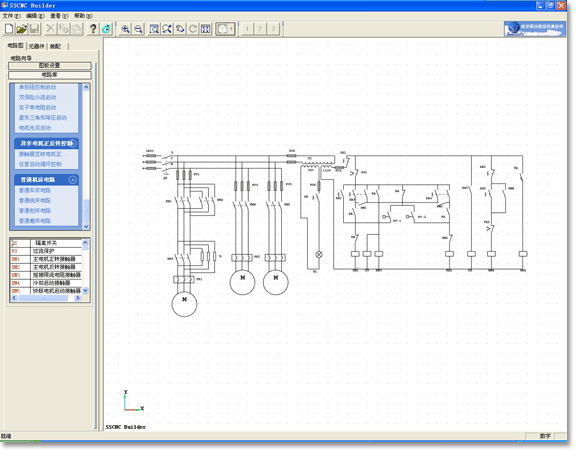The image size is (579, 456).
Task: Toggle the numbered view button 3
Action: click(273, 29)
